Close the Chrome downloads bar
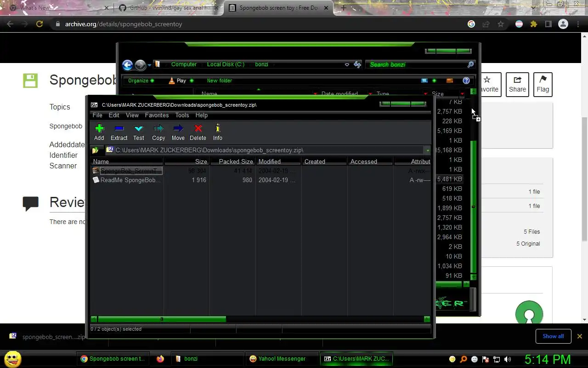588x368 pixels. point(580,336)
